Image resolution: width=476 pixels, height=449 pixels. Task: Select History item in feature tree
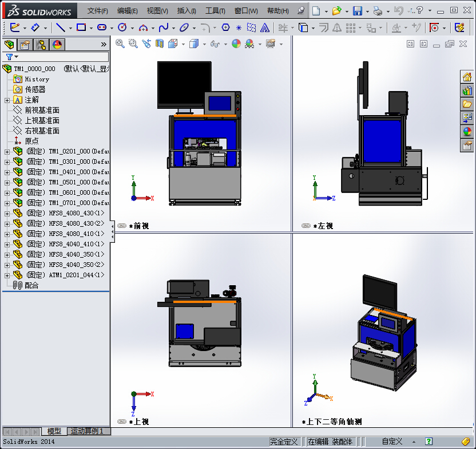click(37, 79)
